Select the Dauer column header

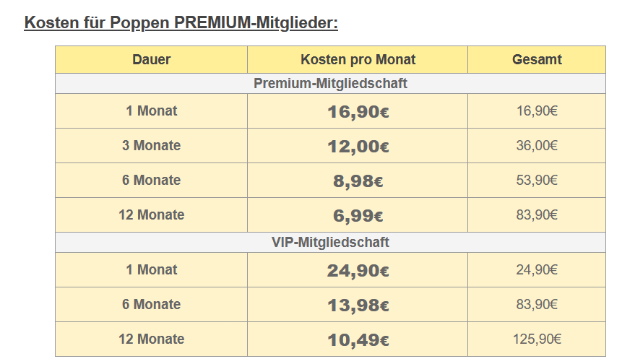click(x=152, y=60)
